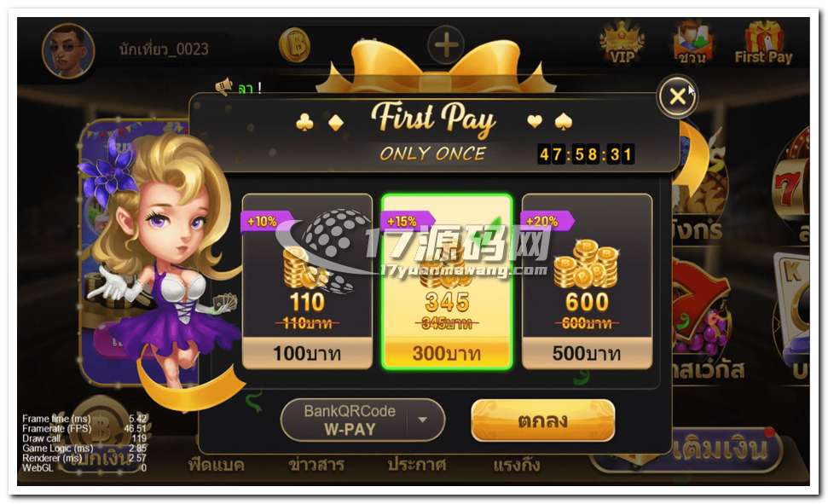This screenshot has width=828, height=504.
Task: Open the VIP crown icon
Action: (x=622, y=43)
